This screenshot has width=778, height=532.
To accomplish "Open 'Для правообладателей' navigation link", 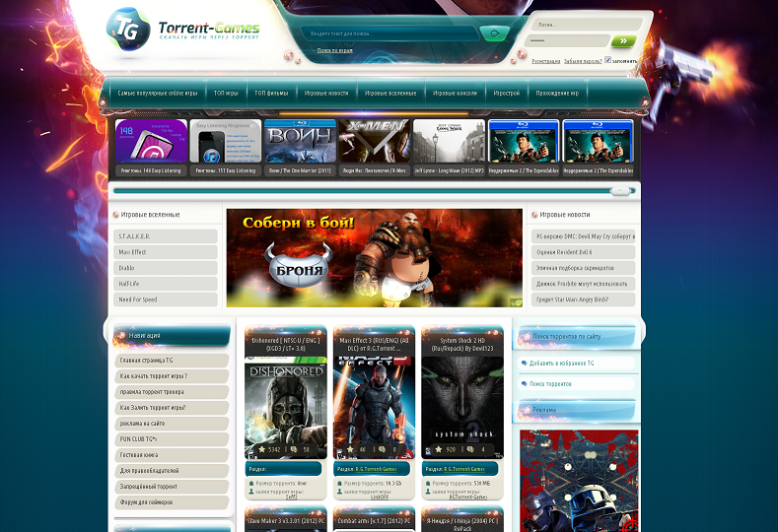I will (x=172, y=471).
